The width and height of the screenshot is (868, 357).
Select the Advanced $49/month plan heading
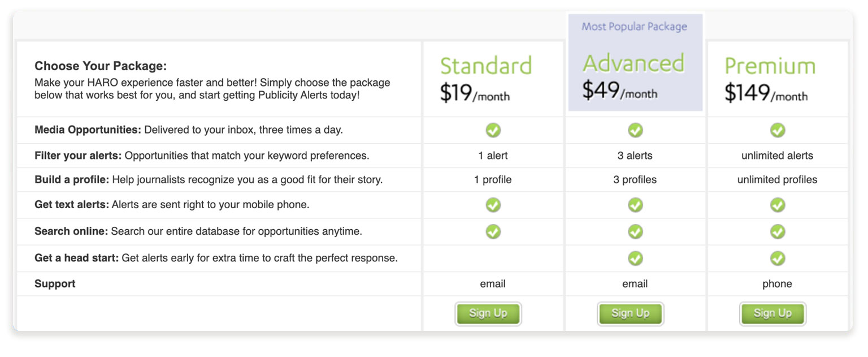click(x=633, y=76)
